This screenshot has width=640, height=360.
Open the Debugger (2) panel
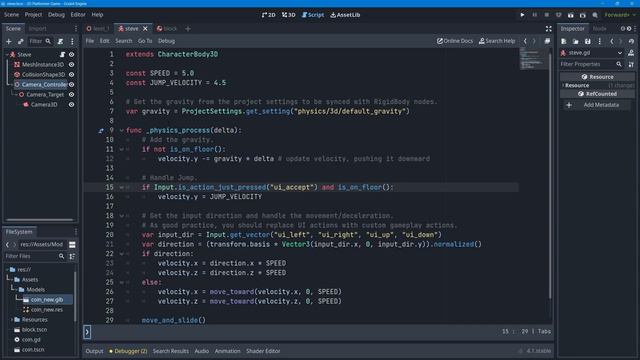pos(128,351)
